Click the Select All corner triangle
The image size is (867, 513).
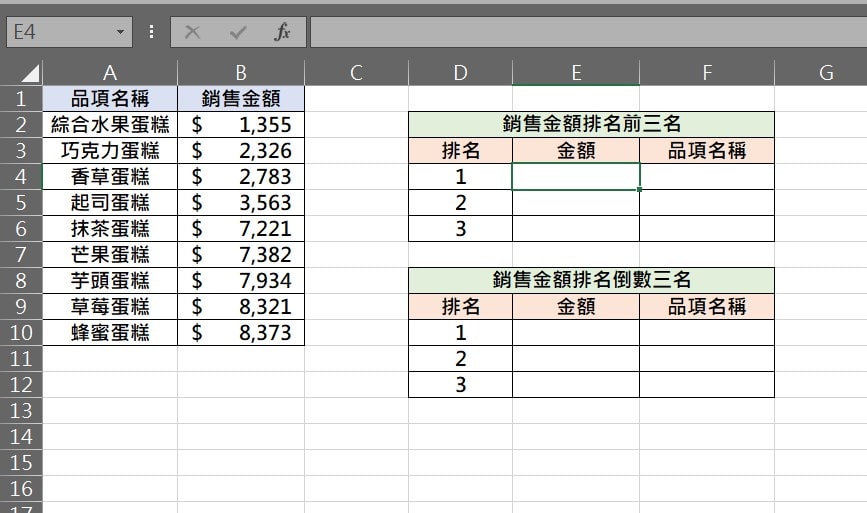(x=30, y=74)
